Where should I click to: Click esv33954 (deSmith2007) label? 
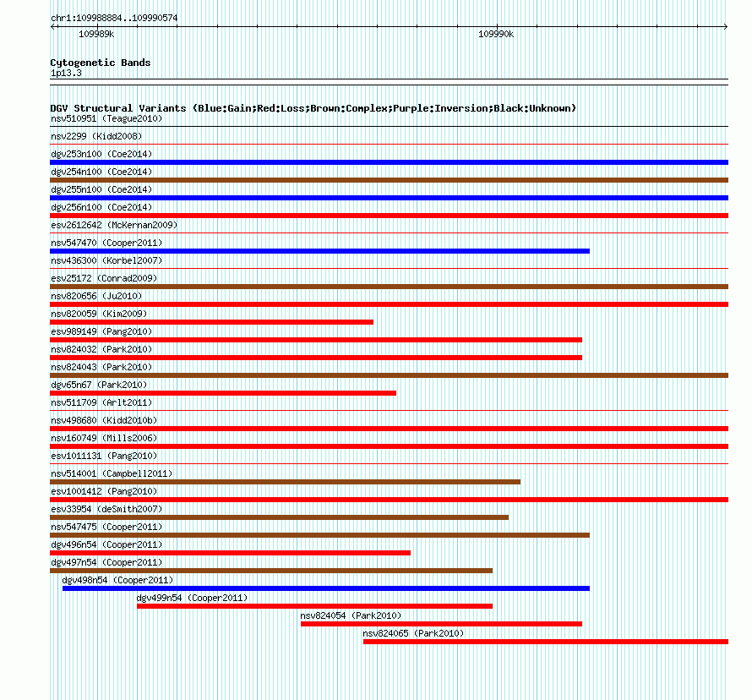coord(106,509)
